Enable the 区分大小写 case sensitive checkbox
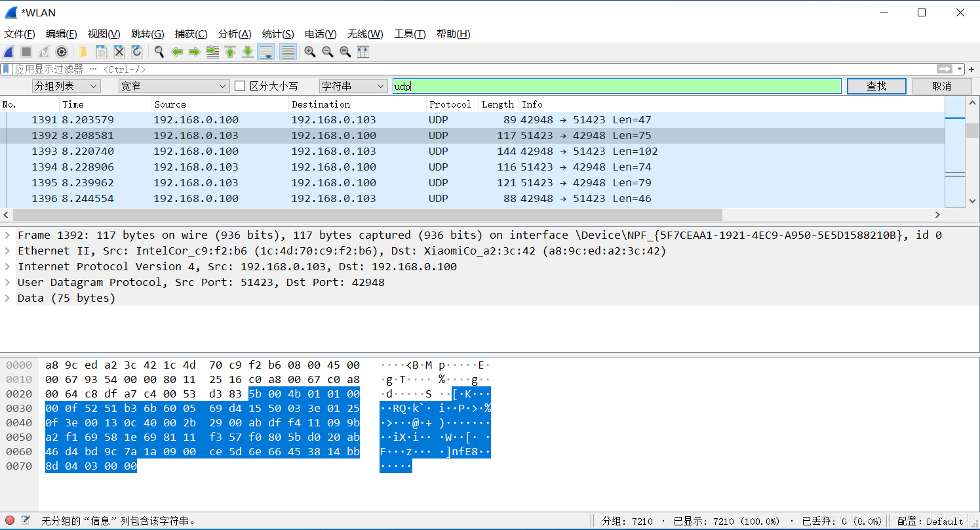980x530 pixels. point(240,86)
